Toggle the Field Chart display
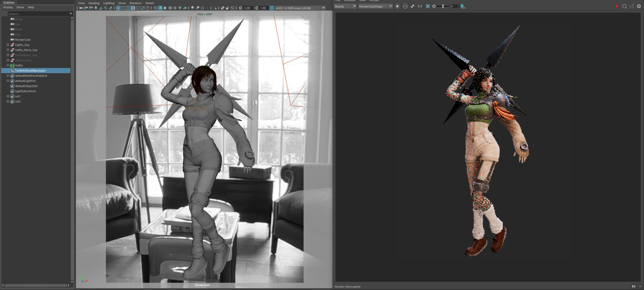Viewport: 644px width, 290px height. click(138, 8)
